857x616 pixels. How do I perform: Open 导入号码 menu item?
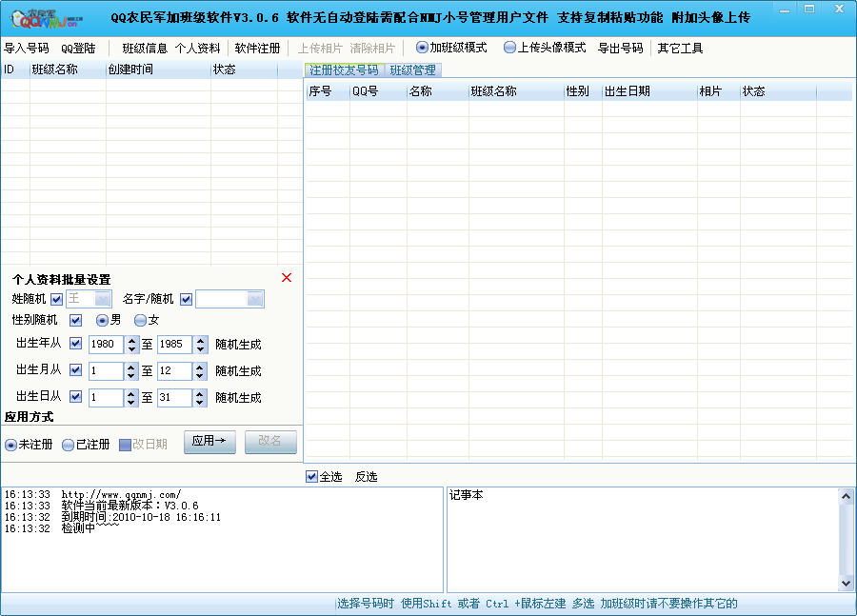pos(27,49)
